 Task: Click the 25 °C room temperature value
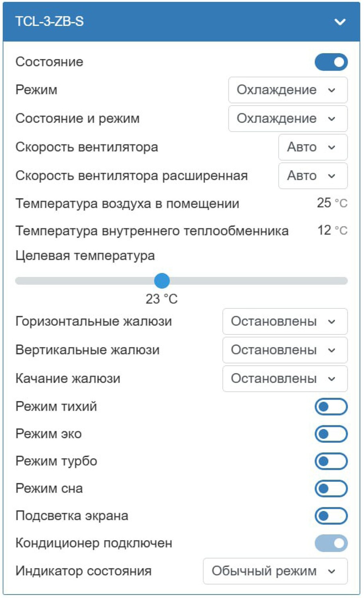pyautogui.click(x=332, y=203)
